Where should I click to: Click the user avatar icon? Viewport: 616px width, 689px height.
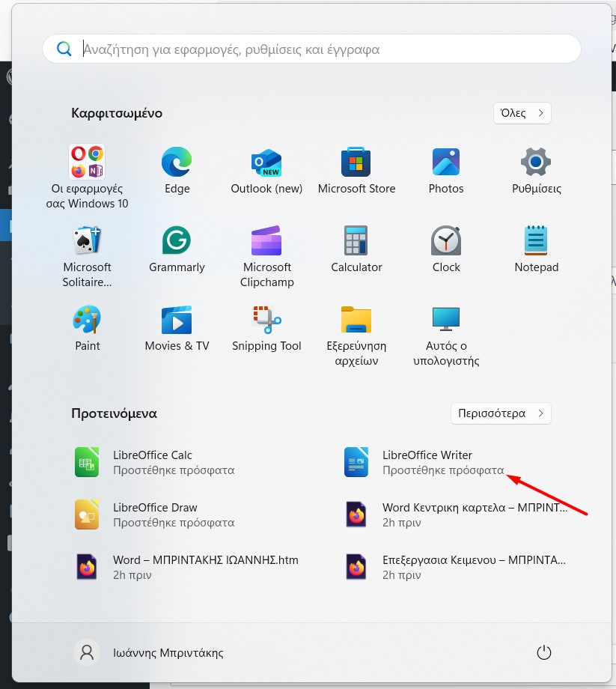87,652
